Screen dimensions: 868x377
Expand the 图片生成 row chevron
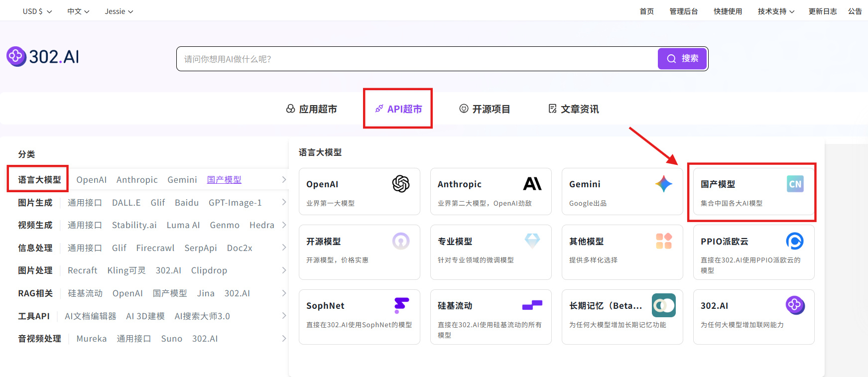pyautogui.click(x=284, y=202)
